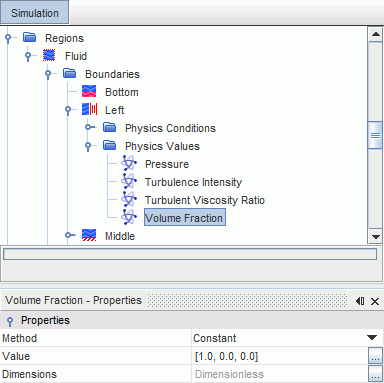Click the Fluid region icon

tap(49, 55)
